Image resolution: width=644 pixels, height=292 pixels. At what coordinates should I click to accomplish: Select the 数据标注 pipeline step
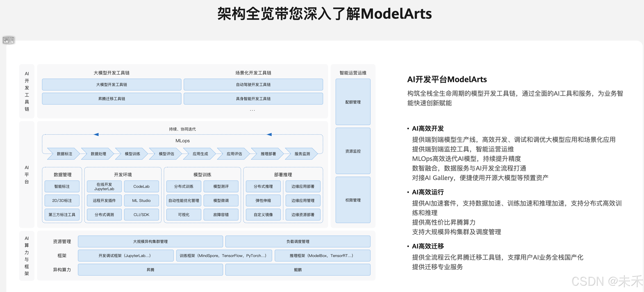point(64,154)
